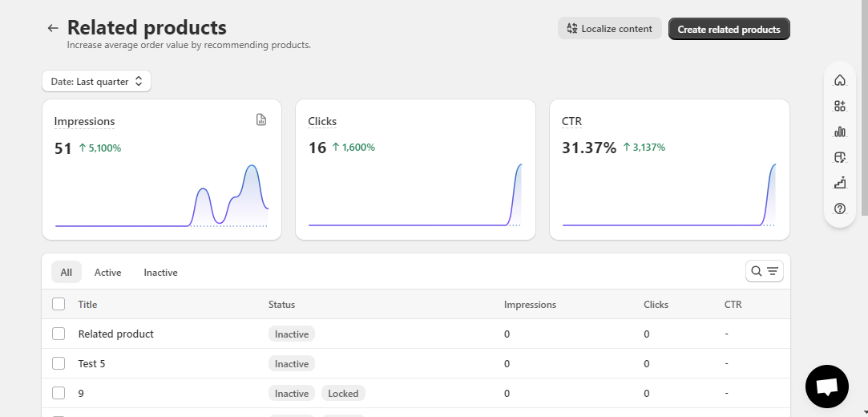Image resolution: width=868 pixels, height=417 pixels.
Task: Click the Impressions card heading
Action: click(84, 121)
